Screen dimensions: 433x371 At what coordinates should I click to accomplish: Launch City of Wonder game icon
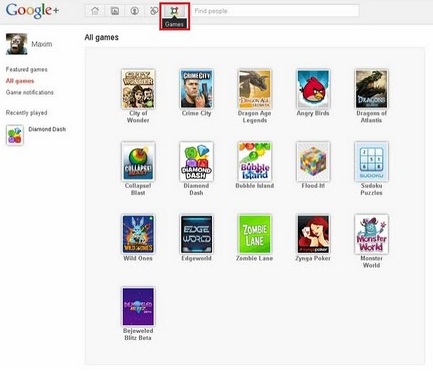[x=138, y=89]
